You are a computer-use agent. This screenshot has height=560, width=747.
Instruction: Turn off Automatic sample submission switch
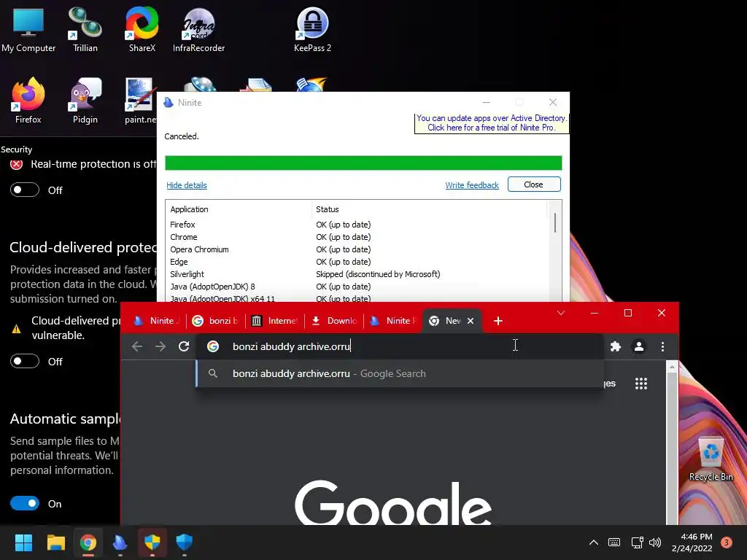pyautogui.click(x=25, y=504)
